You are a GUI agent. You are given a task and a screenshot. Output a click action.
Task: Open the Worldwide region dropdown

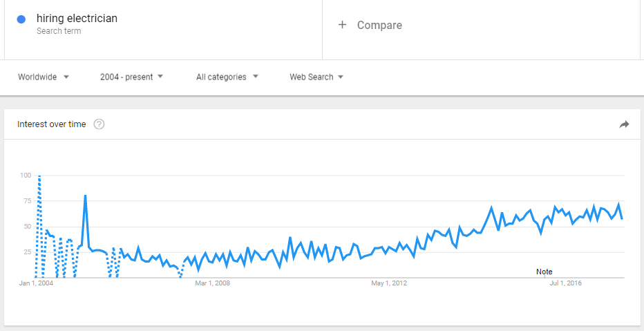click(44, 77)
